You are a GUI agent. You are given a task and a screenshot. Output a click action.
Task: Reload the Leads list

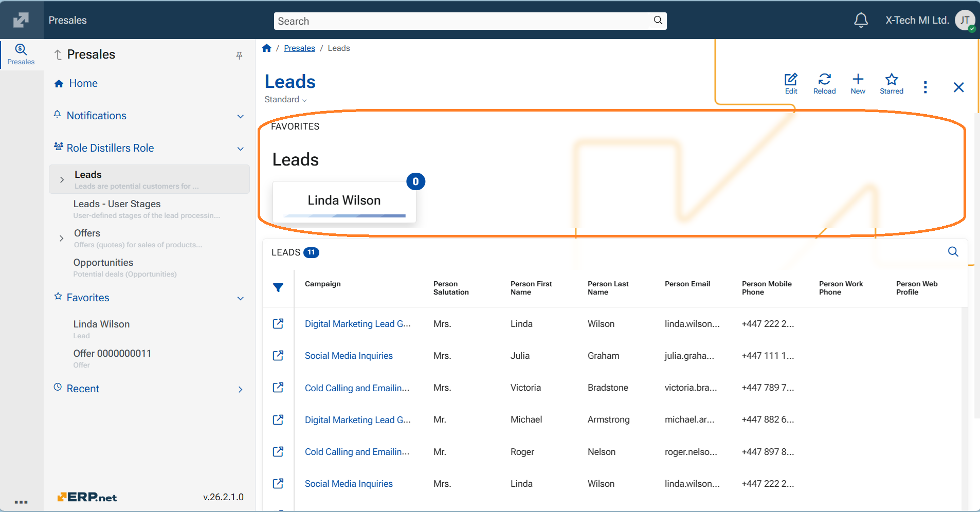pos(824,83)
